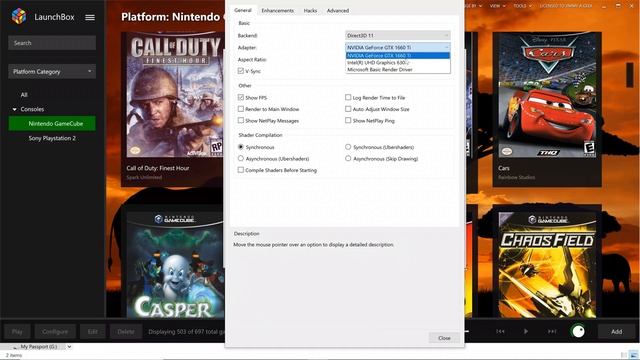Click the round white knob in LaunchBox bottom bar
The image size is (640, 360).
pos(578,331)
